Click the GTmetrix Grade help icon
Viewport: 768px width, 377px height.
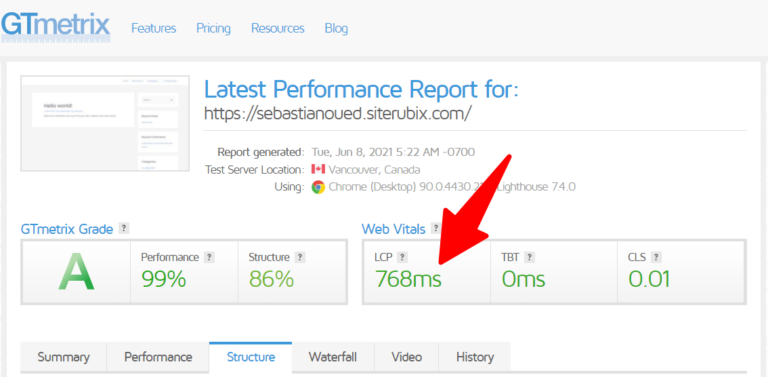(x=124, y=228)
